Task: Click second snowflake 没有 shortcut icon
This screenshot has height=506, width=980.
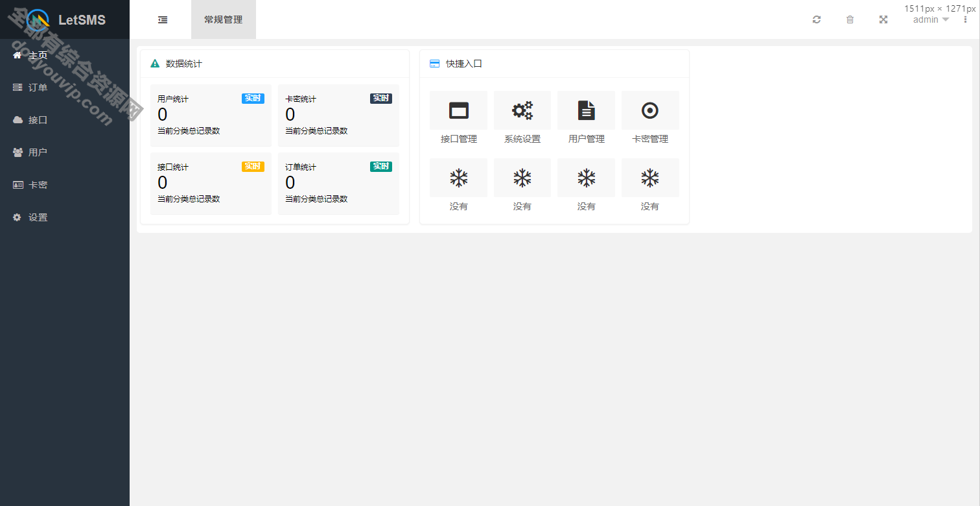Action: tap(522, 178)
